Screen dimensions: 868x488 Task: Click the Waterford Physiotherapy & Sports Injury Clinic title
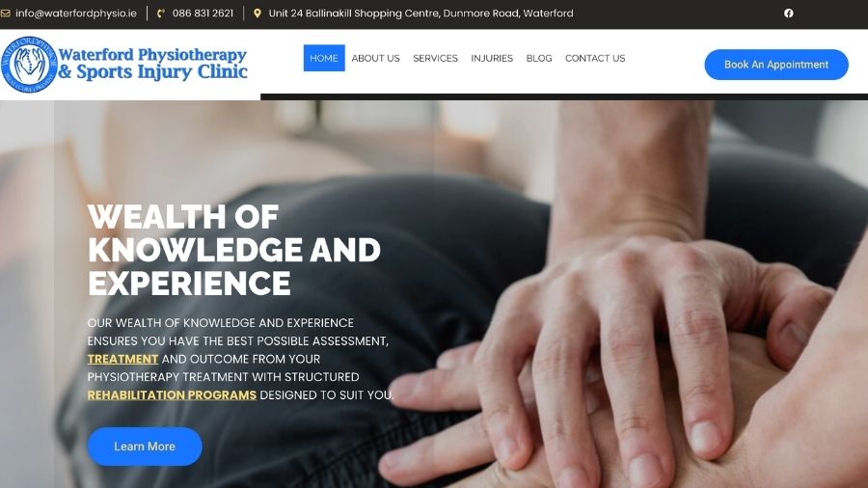point(152,64)
